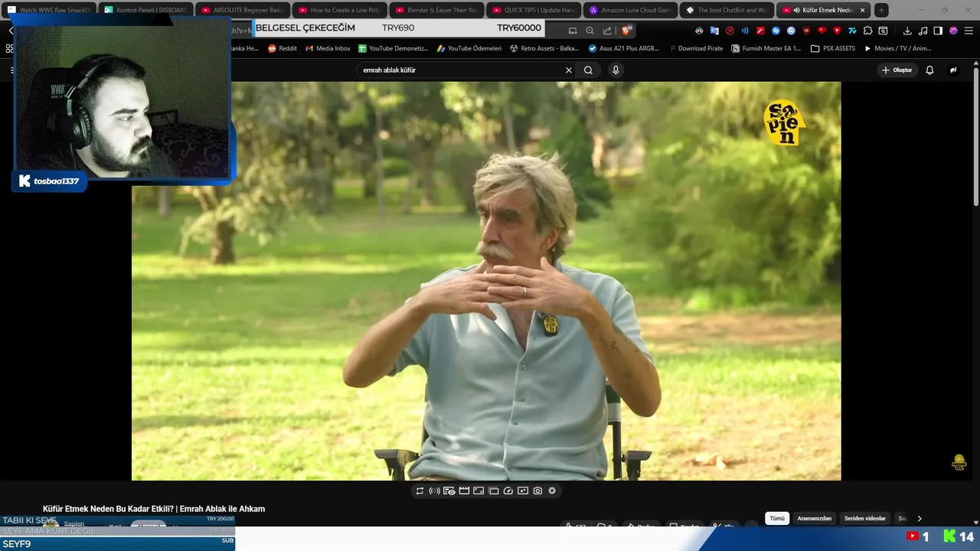
Task: Click the video title Küfür Etmek Neden
Action: [154, 509]
